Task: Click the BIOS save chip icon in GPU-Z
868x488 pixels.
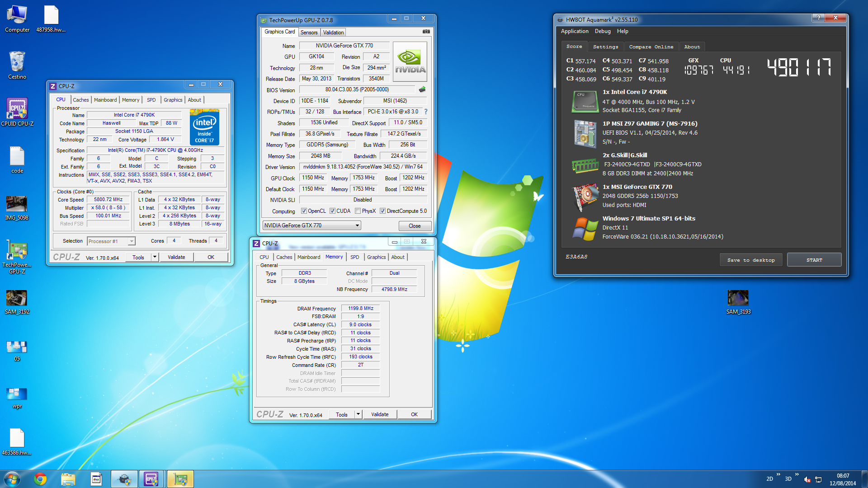Action: coord(422,89)
